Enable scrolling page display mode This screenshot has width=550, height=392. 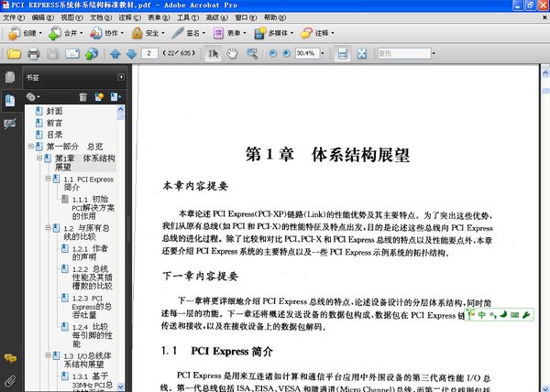(x=342, y=54)
